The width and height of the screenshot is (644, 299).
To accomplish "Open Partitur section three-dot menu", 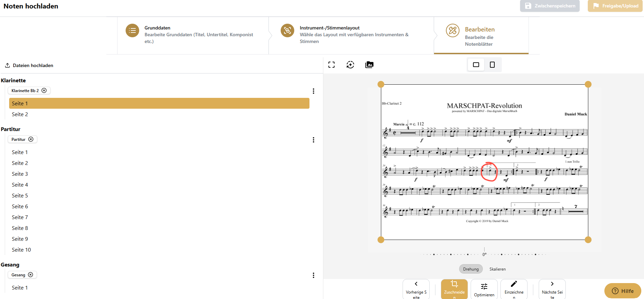I will tap(314, 140).
